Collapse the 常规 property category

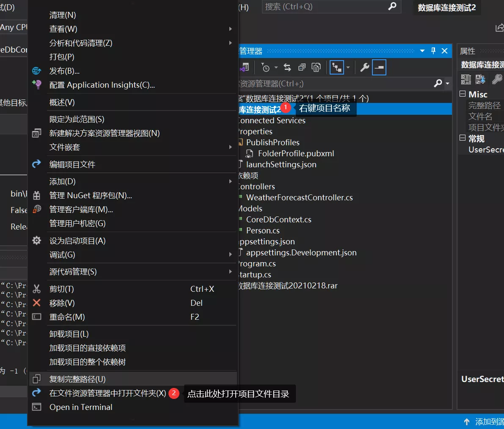pyautogui.click(x=463, y=138)
